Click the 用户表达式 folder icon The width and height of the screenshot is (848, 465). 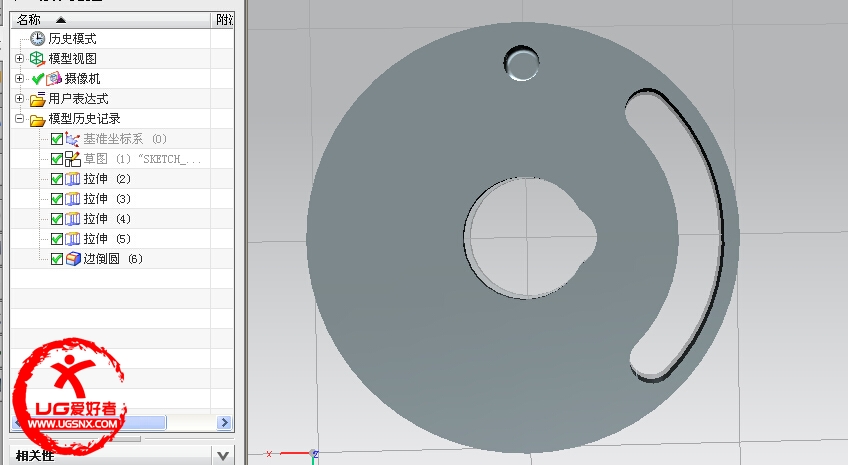pyautogui.click(x=38, y=99)
